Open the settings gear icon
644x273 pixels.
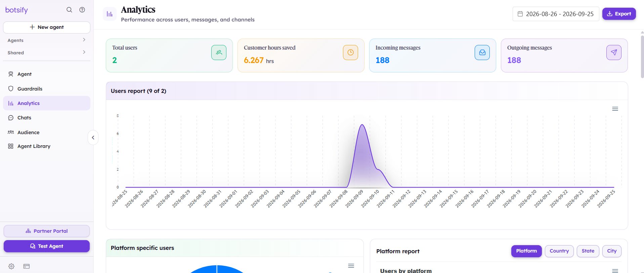click(11, 266)
